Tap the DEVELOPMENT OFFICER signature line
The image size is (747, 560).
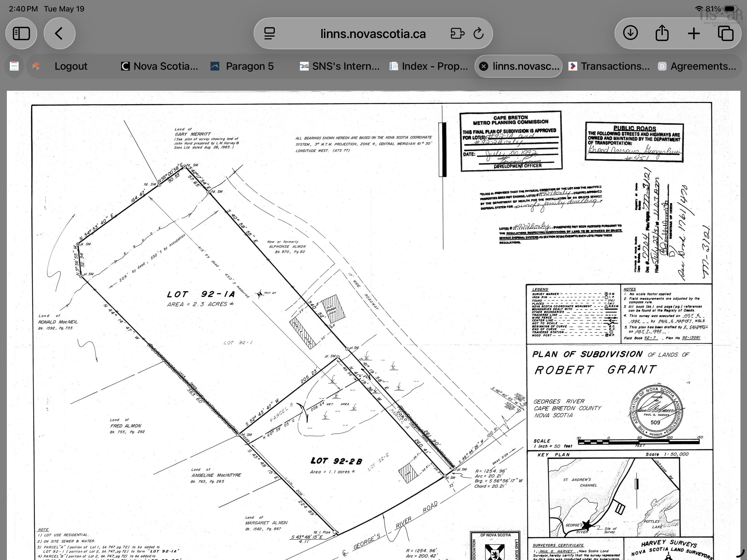point(518,166)
